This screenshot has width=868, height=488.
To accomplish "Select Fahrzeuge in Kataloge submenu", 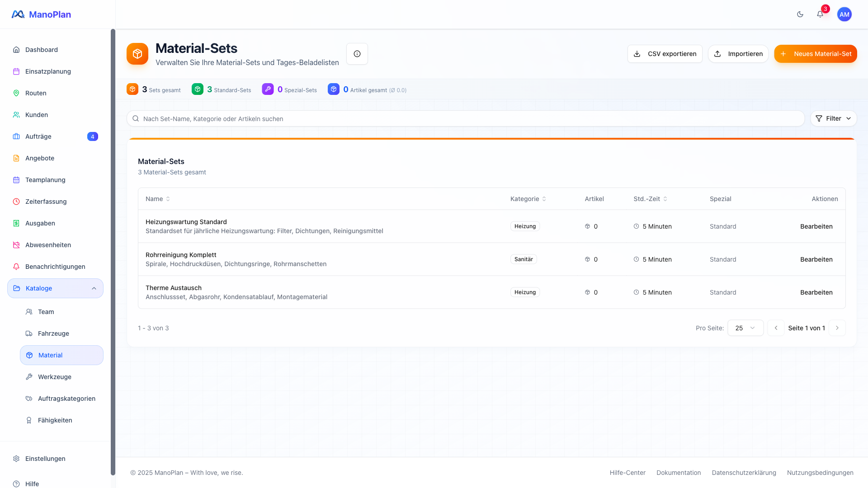I will coord(53,333).
